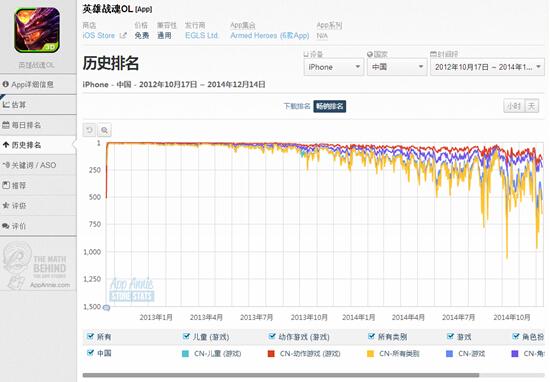Expand the 中国 country dropdown
550x382 pixels.
[397, 67]
